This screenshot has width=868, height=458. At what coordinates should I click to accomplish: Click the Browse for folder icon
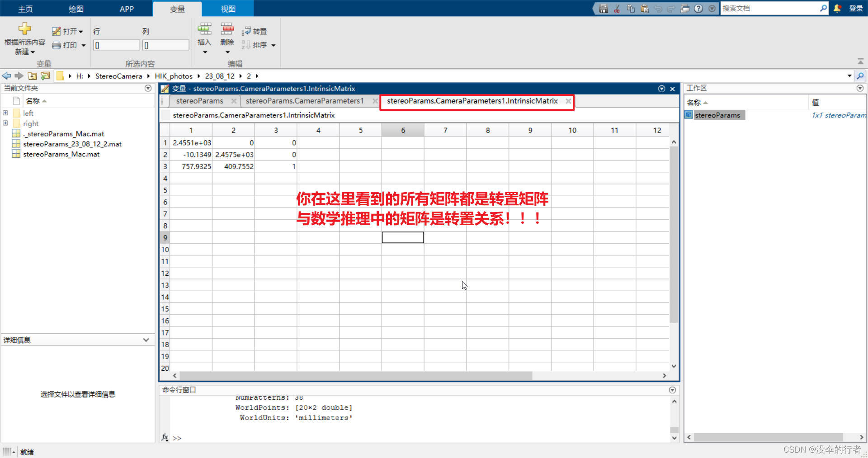click(45, 76)
